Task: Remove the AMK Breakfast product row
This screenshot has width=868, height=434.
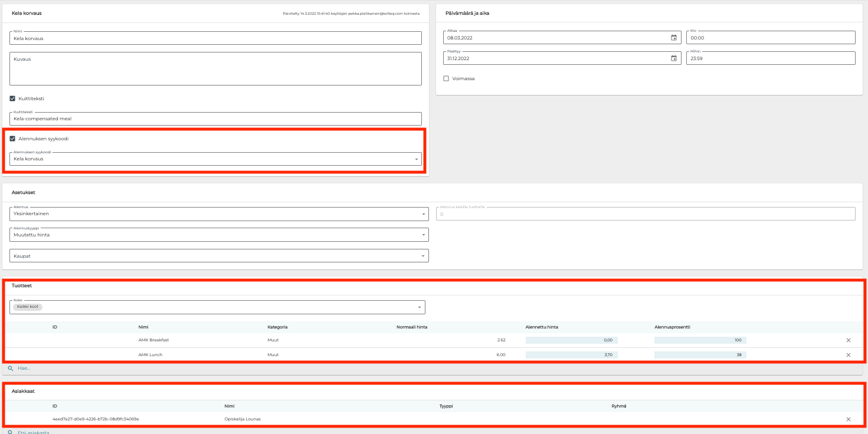Action: pos(848,340)
